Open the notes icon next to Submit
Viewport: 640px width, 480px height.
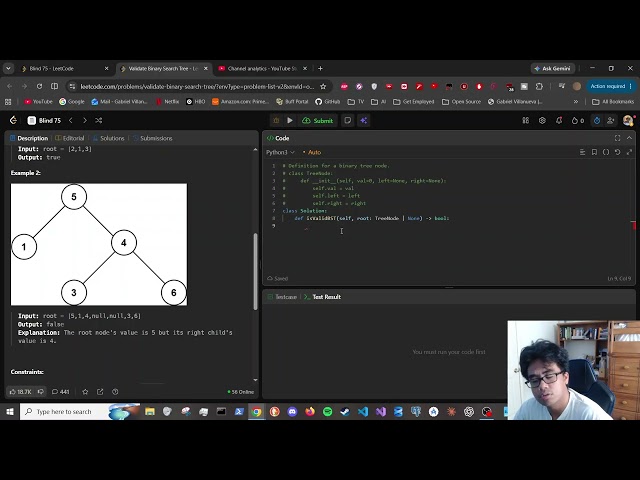pyautogui.click(x=348, y=120)
